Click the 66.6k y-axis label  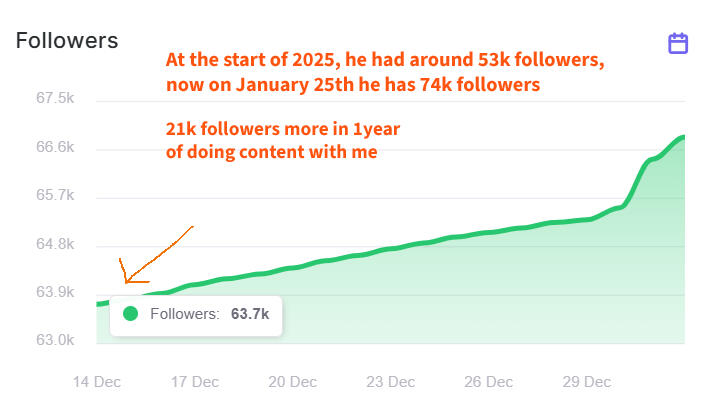click(54, 148)
